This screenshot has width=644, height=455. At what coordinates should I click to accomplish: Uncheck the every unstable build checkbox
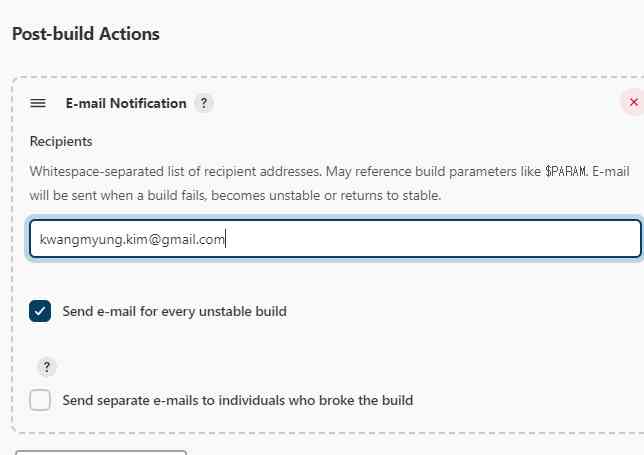[x=40, y=311]
